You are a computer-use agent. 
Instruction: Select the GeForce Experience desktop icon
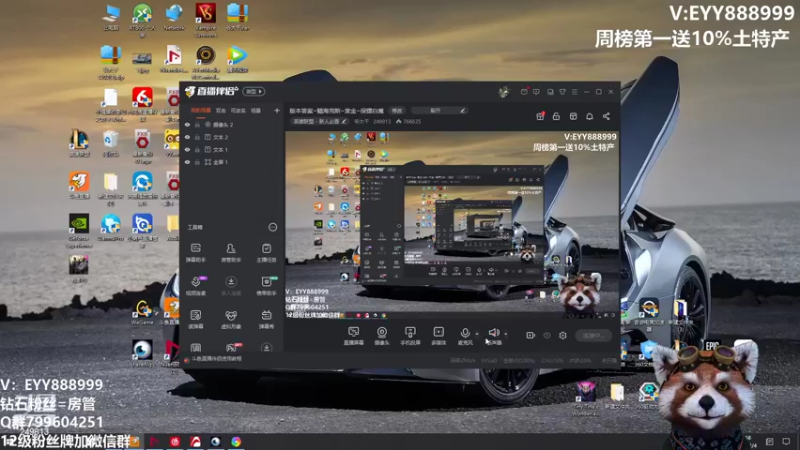point(79,231)
